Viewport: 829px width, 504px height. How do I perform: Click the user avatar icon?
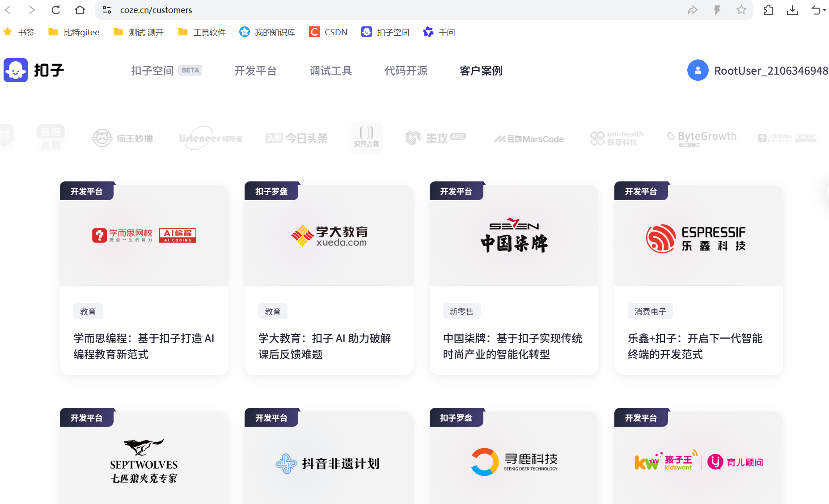click(x=698, y=70)
